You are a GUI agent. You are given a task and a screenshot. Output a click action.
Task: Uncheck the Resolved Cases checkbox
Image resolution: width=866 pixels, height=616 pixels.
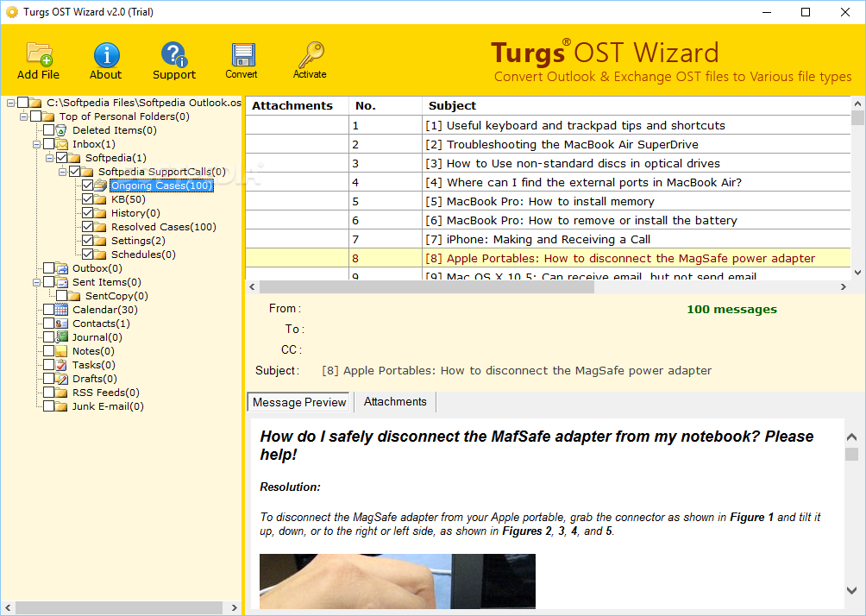pos(87,227)
